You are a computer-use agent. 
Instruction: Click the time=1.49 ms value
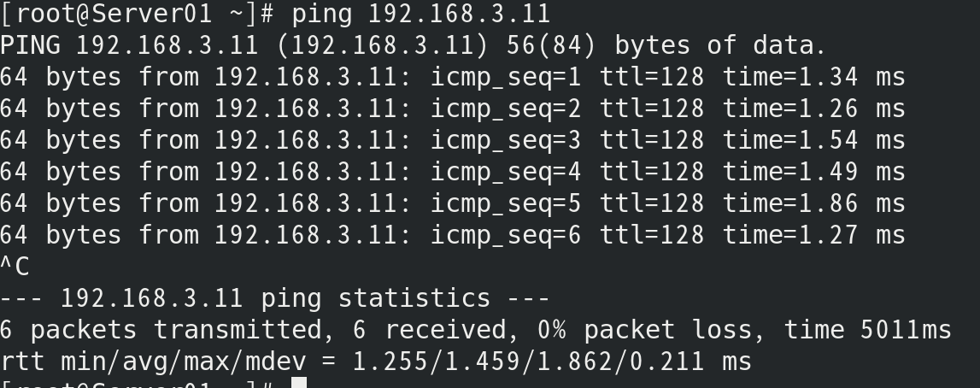pos(813,173)
